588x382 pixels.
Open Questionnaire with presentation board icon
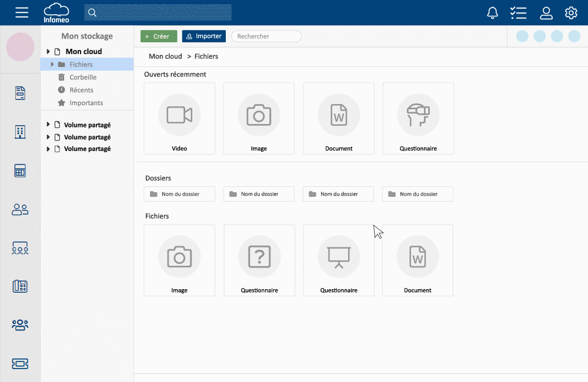coord(339,260)
